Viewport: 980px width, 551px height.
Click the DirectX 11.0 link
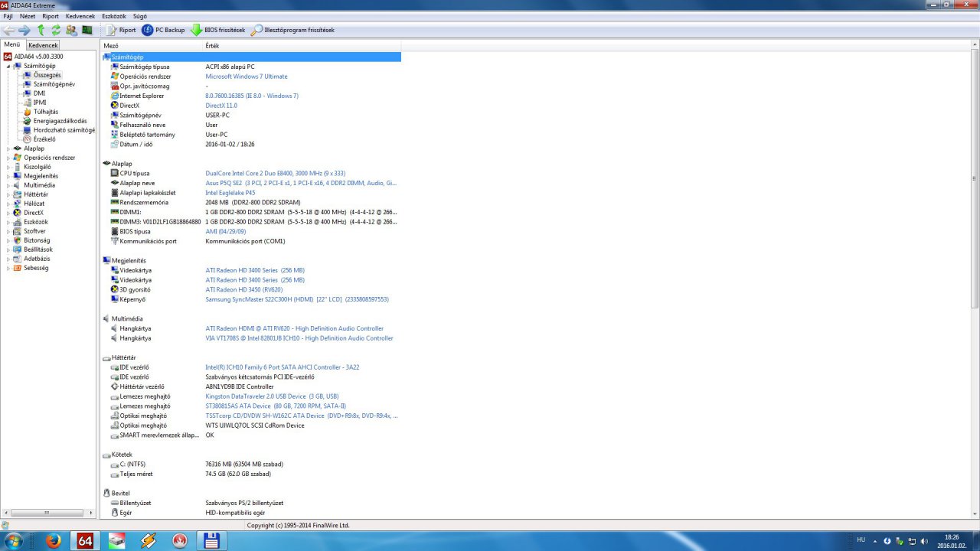click(x=221, y=106)
